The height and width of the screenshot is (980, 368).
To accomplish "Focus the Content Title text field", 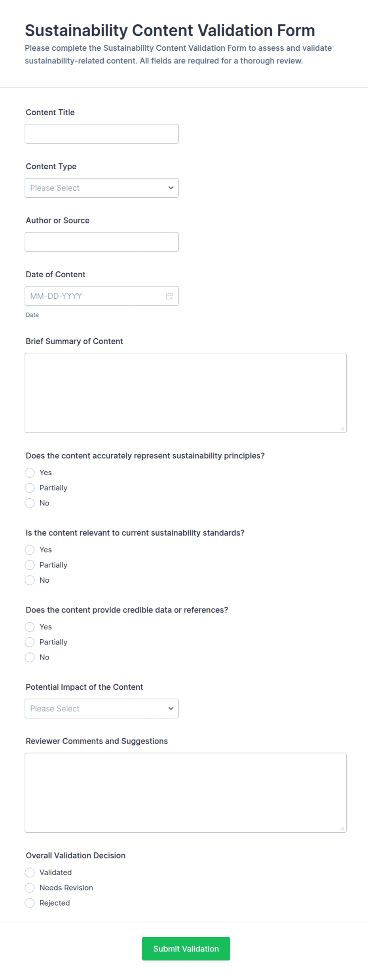I will pyautogui.click(x=102, y=134).
